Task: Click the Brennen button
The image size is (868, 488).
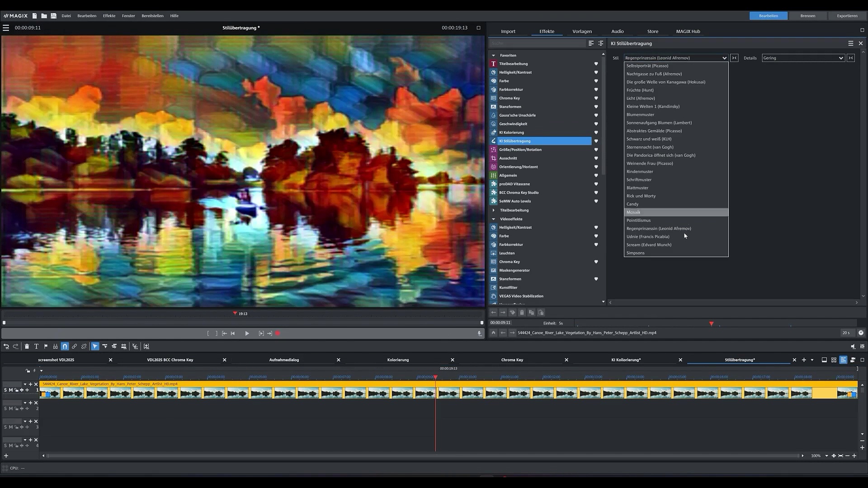Action: 807,16
